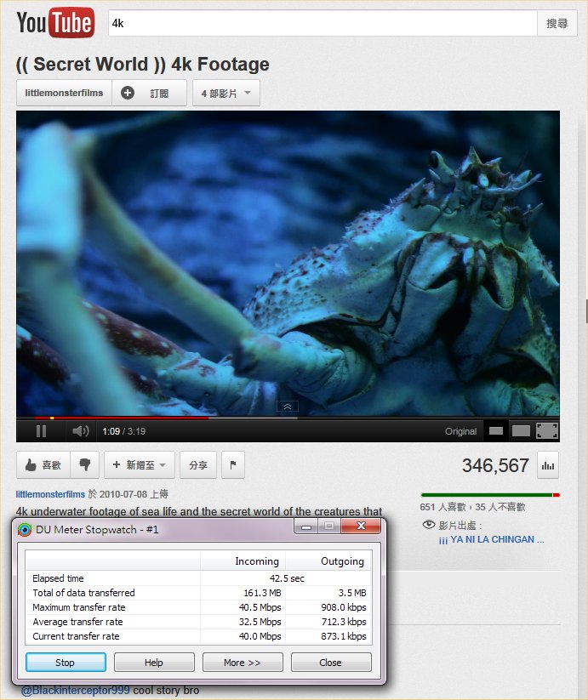Open the @Blackinterceptor999 commenter link
The image size is (588, 700).
(x=76, y=690)
